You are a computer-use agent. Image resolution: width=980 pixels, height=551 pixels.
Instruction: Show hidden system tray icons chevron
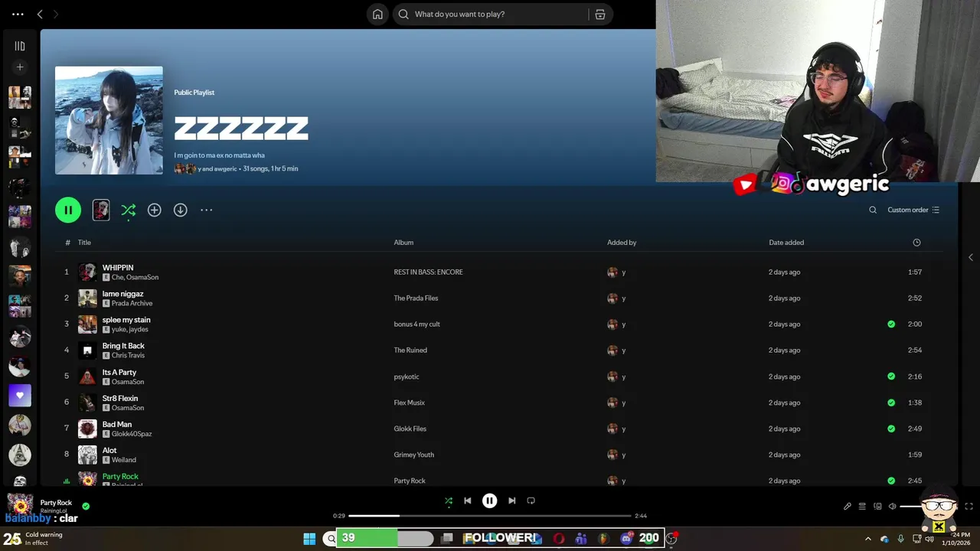click(x=867, y=539)
